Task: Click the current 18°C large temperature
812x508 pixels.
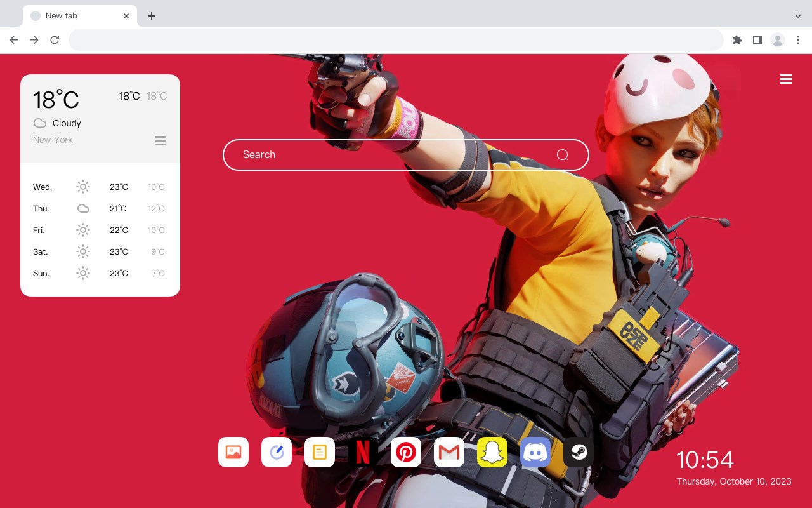Action: click(56, 100)
